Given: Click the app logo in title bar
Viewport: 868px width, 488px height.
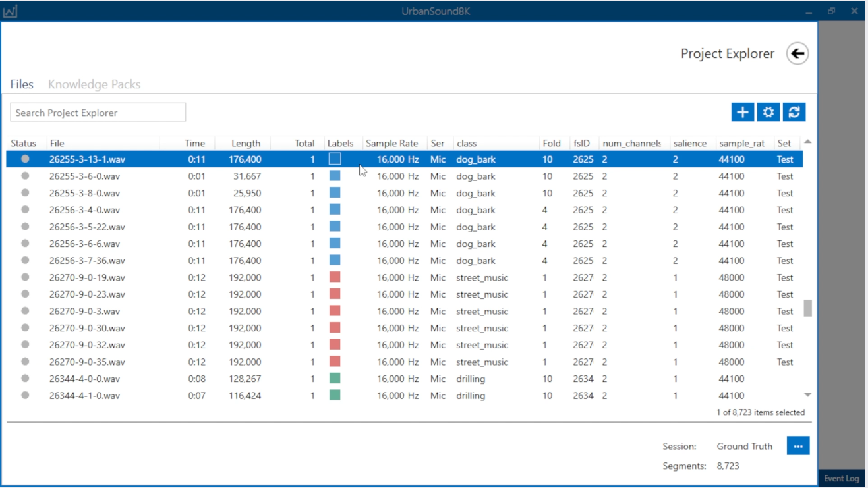Looking at the screenshot, I should pyautogui.click(x=10, y=11).
